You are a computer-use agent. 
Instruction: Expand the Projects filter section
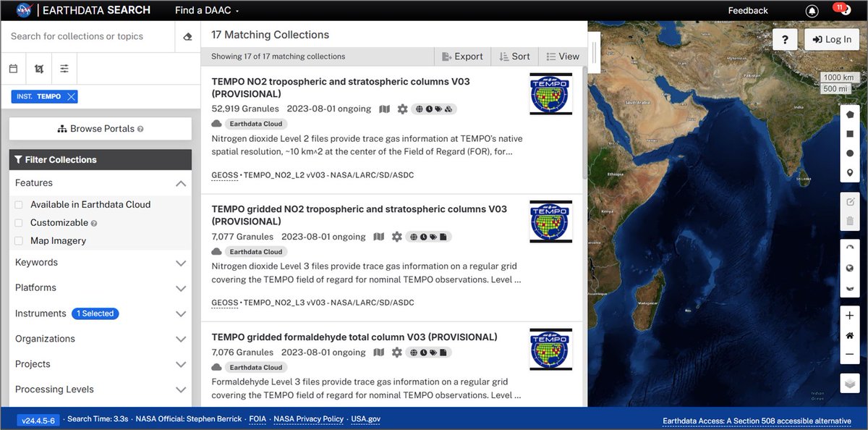point(101,364)
